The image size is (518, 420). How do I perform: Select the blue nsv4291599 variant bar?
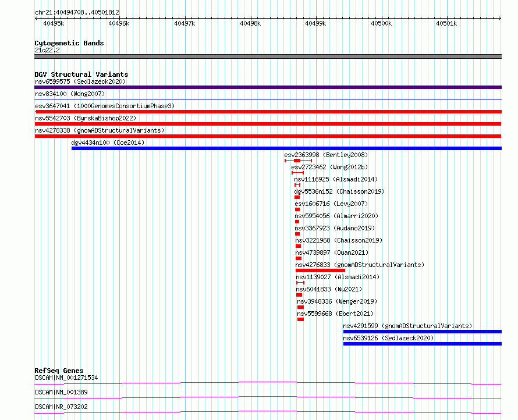pyautogui.click(x=423, y=332)
